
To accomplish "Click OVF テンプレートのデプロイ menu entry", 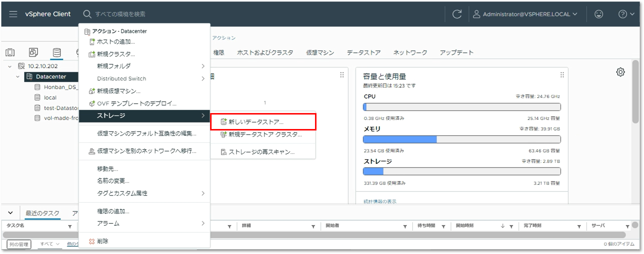I will pos(144,103).
